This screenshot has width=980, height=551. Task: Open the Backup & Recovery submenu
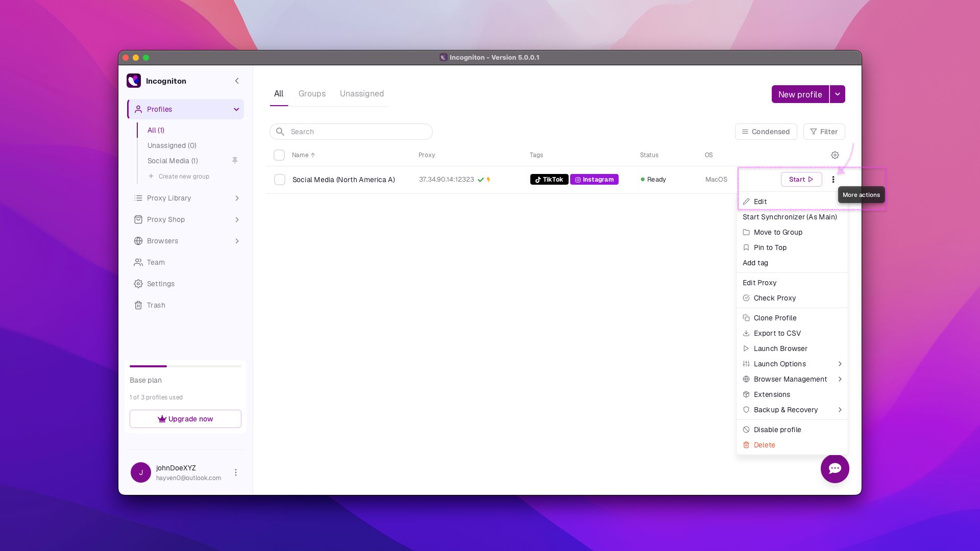point(792,410)
